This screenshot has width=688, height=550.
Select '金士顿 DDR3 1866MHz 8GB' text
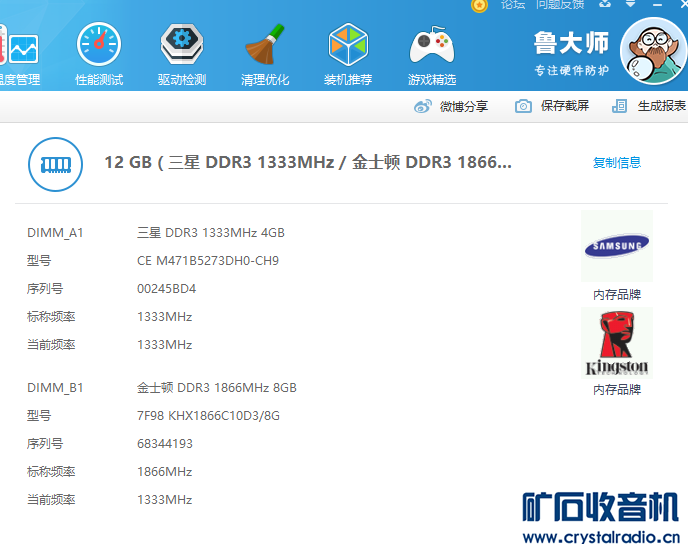click(217, 388)
